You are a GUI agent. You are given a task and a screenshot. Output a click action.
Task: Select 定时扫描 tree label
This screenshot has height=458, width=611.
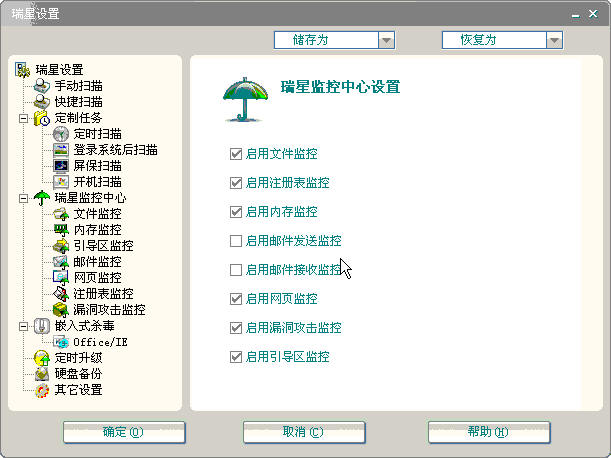tap(97, 134)
